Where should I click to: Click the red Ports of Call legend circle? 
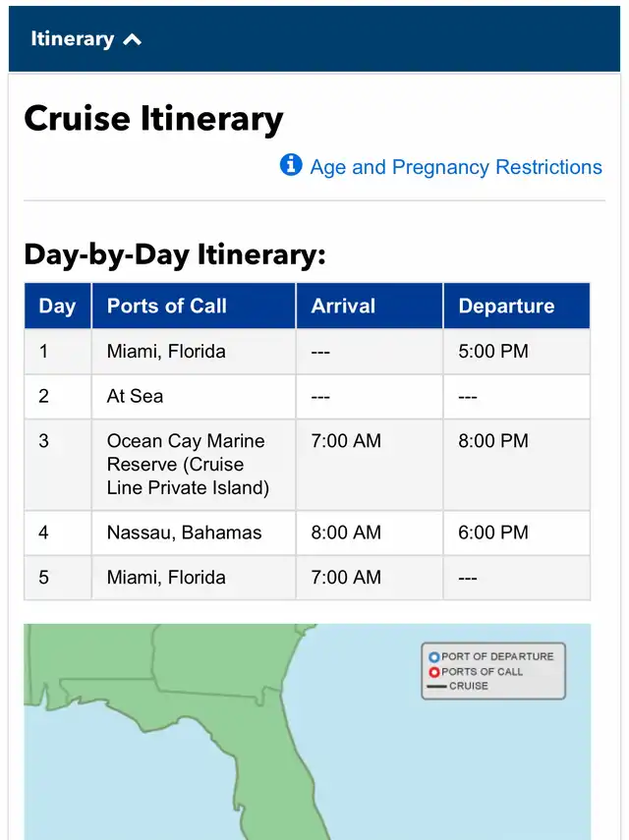point(434,672)
